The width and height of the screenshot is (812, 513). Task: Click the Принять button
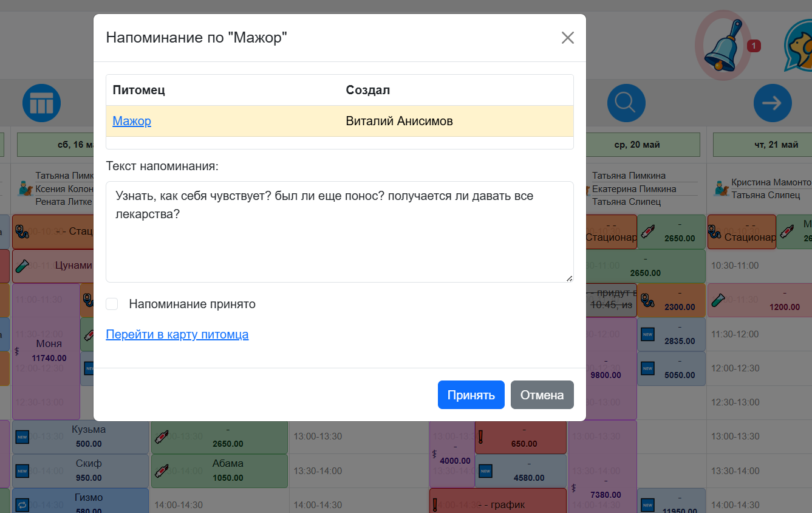click(471, 395)
